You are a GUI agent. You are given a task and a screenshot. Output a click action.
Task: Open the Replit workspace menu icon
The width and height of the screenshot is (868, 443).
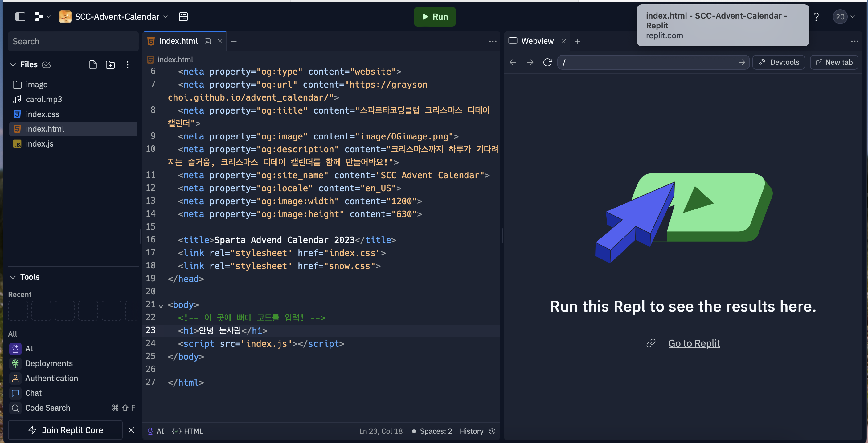43,17
